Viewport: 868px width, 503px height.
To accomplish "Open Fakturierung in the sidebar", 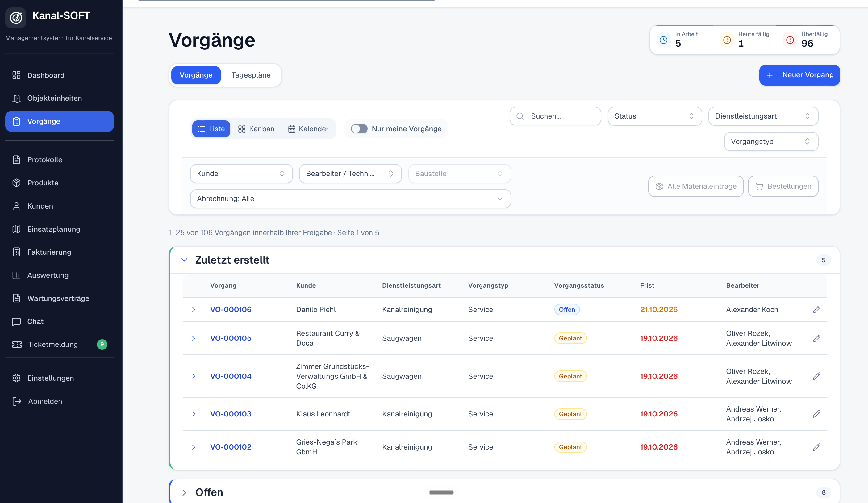I will 59,252.
